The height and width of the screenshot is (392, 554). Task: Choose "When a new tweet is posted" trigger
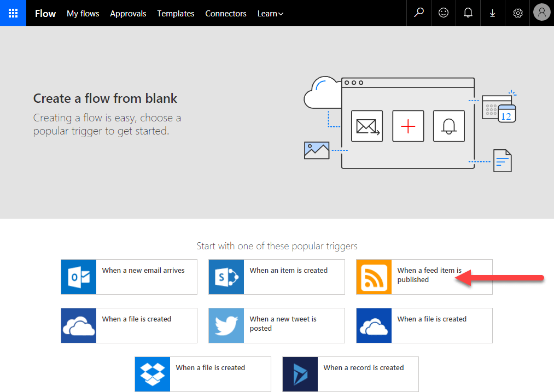point(283,324)
